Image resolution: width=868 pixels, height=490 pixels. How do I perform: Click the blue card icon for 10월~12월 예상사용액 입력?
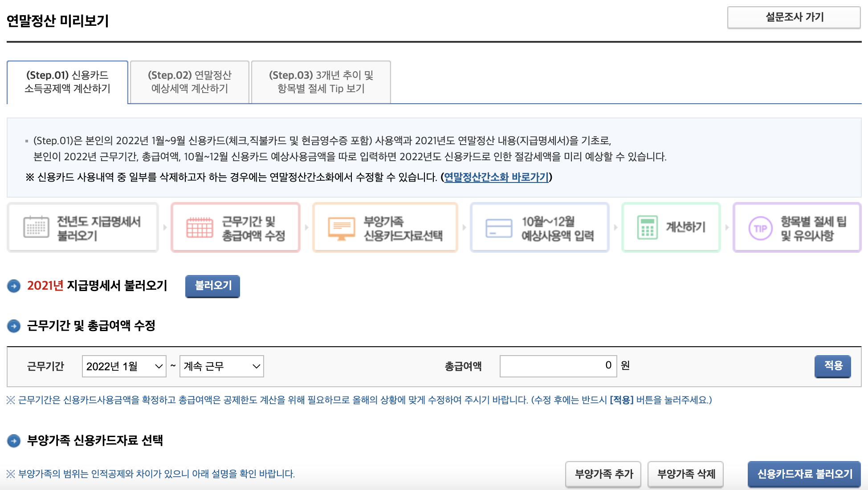click(498, 228)
